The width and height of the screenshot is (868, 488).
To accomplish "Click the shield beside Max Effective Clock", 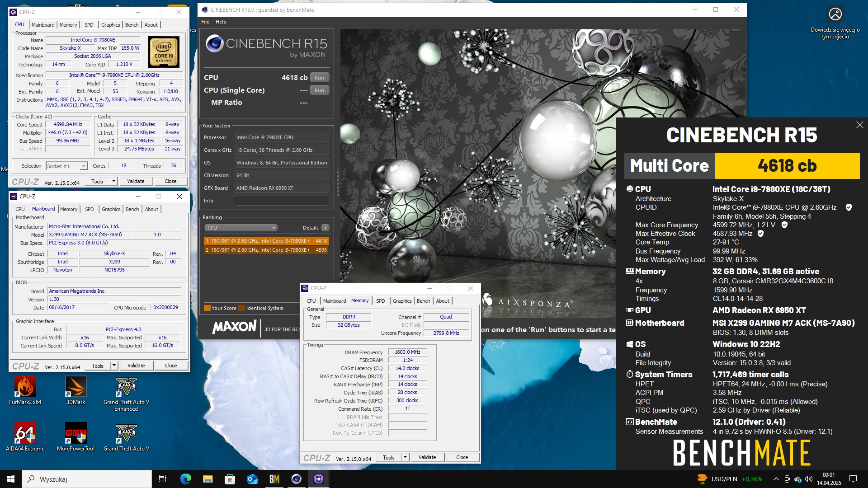I will point(760,234).
